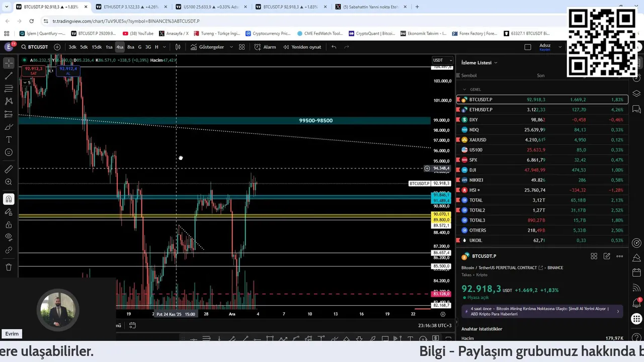Select DXY in the watchlist

(542, 120)
